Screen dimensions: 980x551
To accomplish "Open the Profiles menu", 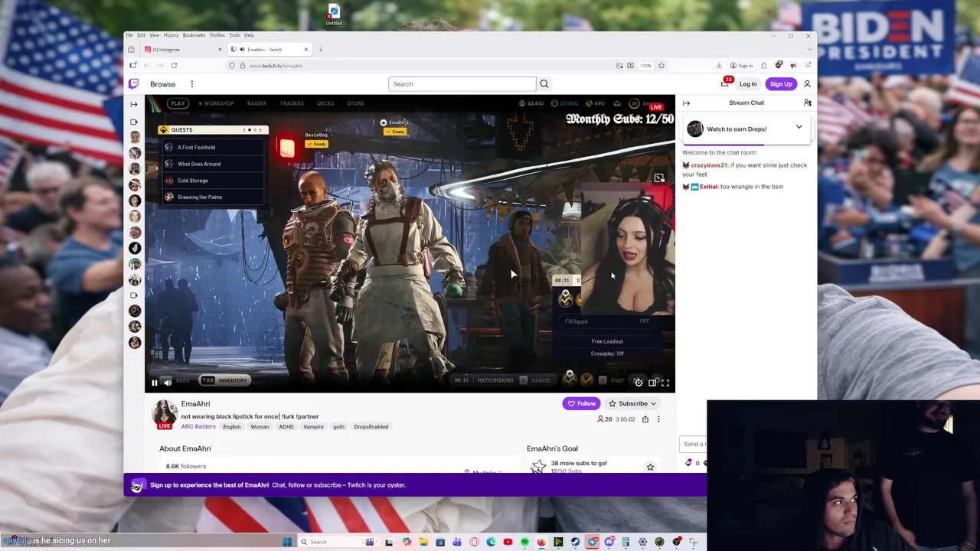I will (217, 35).
